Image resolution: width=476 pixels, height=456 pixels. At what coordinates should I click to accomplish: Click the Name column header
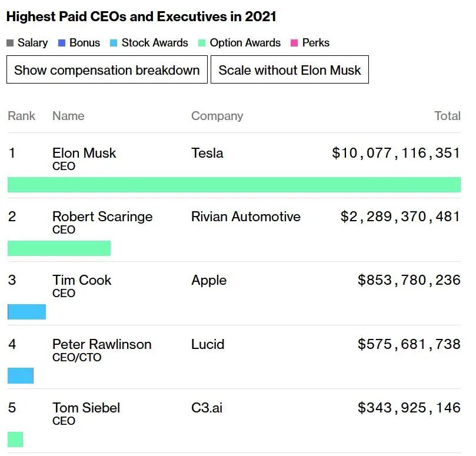(x=68, y=116)
